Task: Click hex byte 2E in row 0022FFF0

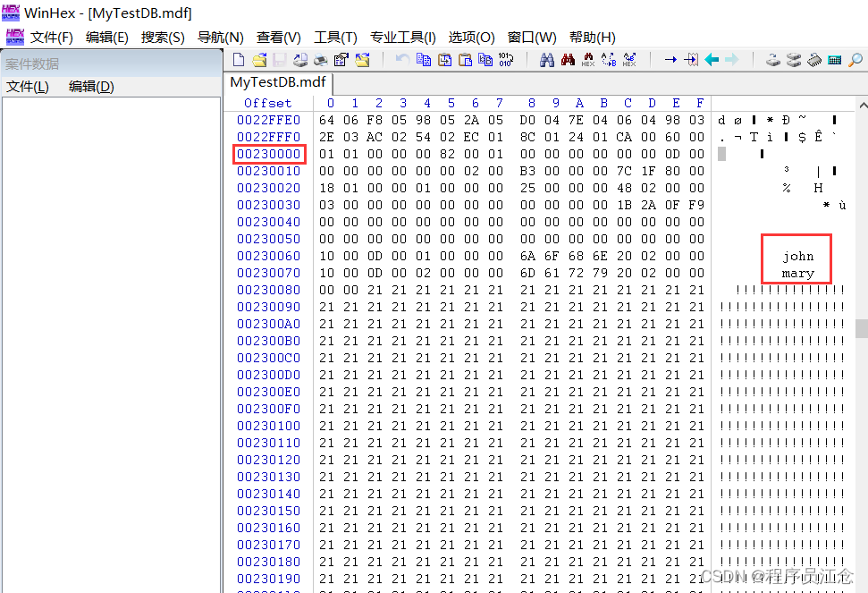Action: pos(326,137)
